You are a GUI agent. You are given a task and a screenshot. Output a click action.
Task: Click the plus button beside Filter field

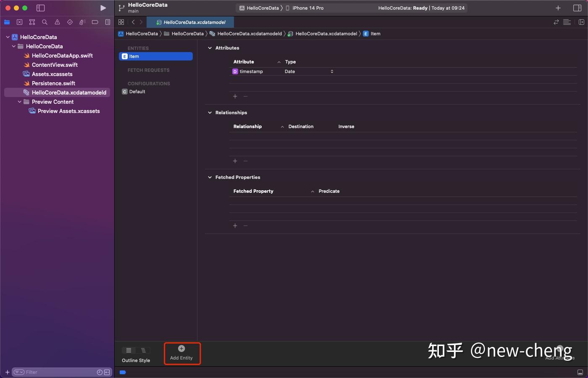coord(7,372)
